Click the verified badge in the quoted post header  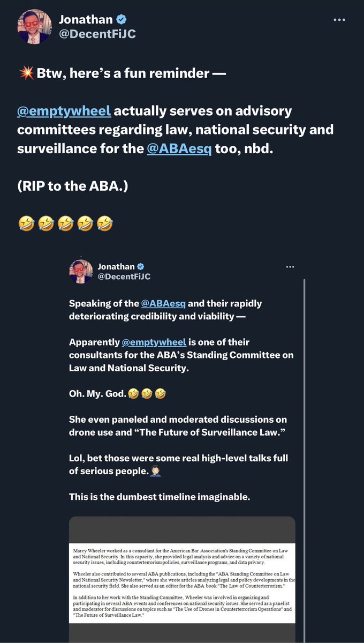coord(141,267)
